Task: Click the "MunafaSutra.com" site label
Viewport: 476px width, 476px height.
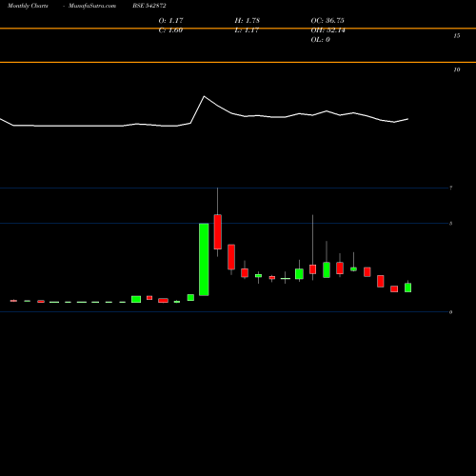Action: [x=92, y=6]
